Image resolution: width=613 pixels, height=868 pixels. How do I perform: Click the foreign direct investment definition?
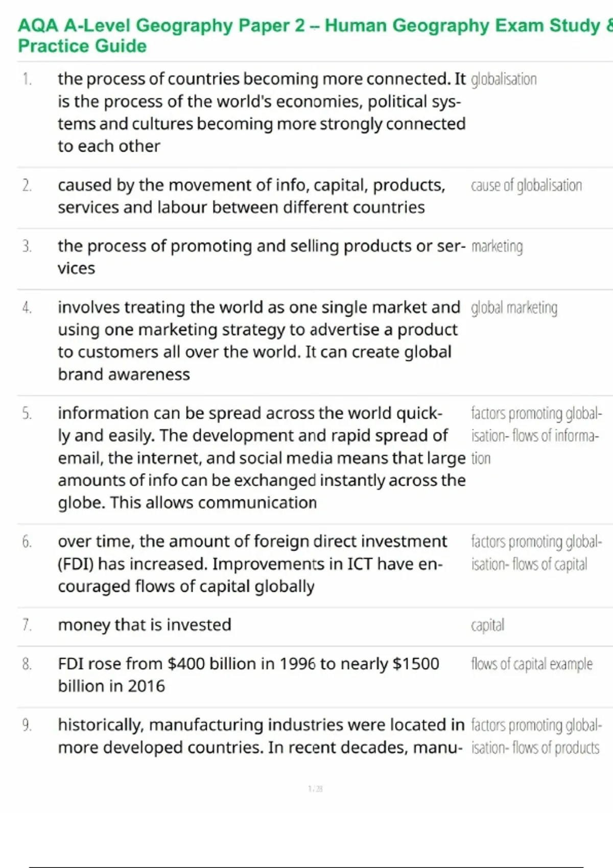(252, 564)
